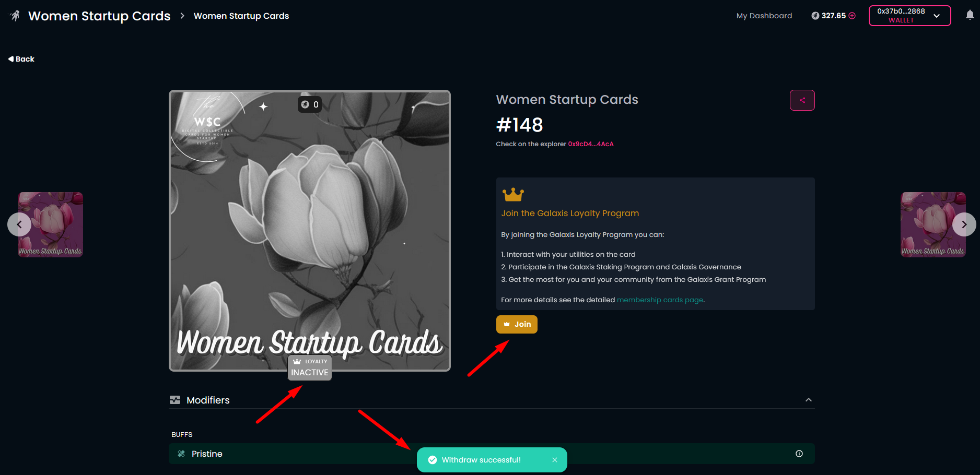Open the membership cards page link

click(660, 300)
